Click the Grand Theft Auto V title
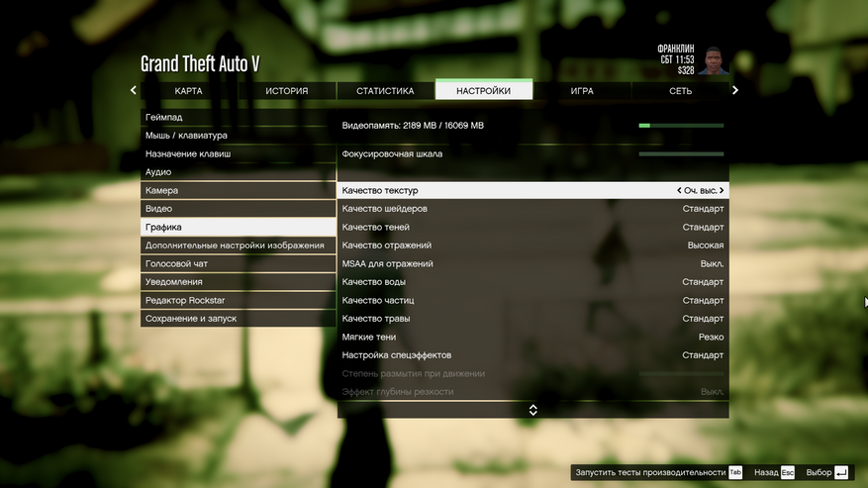Viewport: 868px width, 488px height. [200, 63]
